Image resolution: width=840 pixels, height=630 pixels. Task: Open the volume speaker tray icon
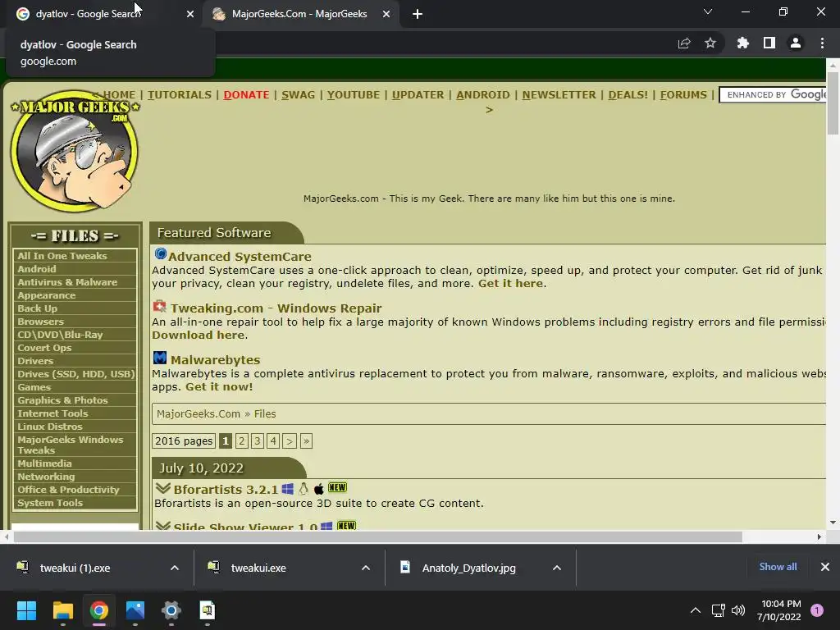point(738,610)
